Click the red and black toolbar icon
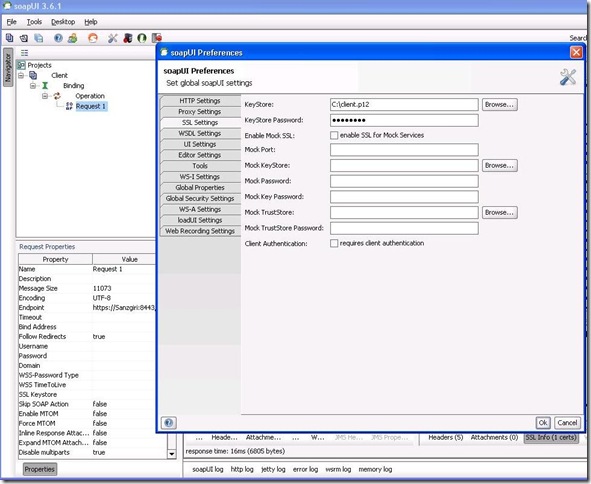 coord(127,38)
